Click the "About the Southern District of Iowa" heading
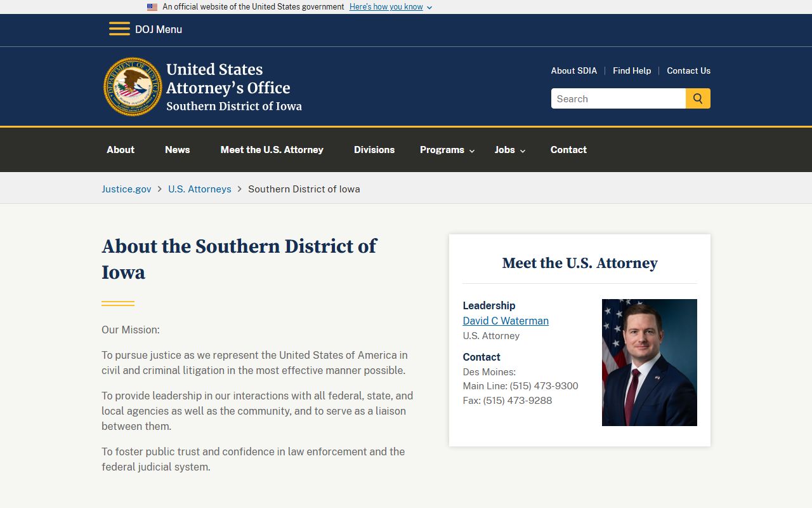The height and width of the screenshot is (508, 812). pyautogui.click(x=239, y=259)
